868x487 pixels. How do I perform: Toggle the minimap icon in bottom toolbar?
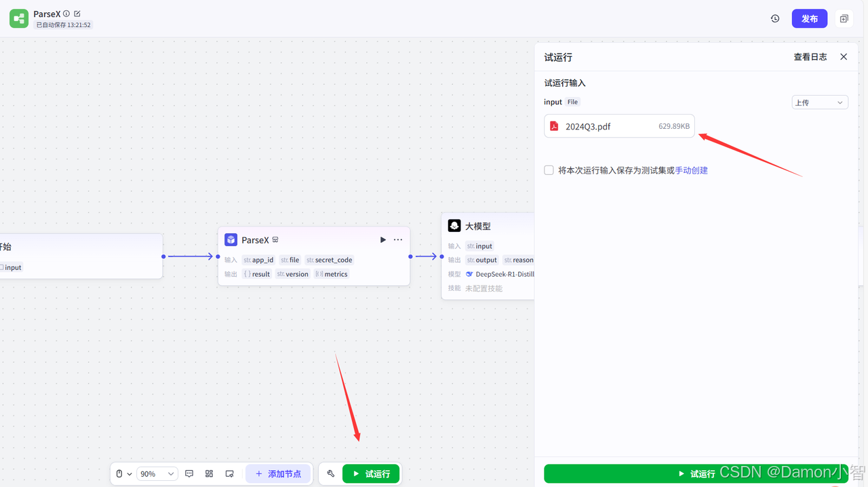tap(229, 473)
